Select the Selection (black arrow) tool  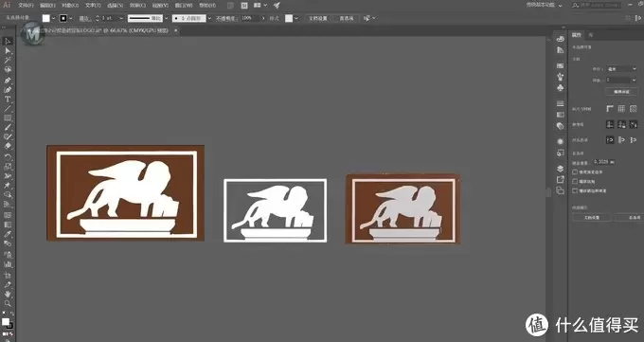coord(8,41)
